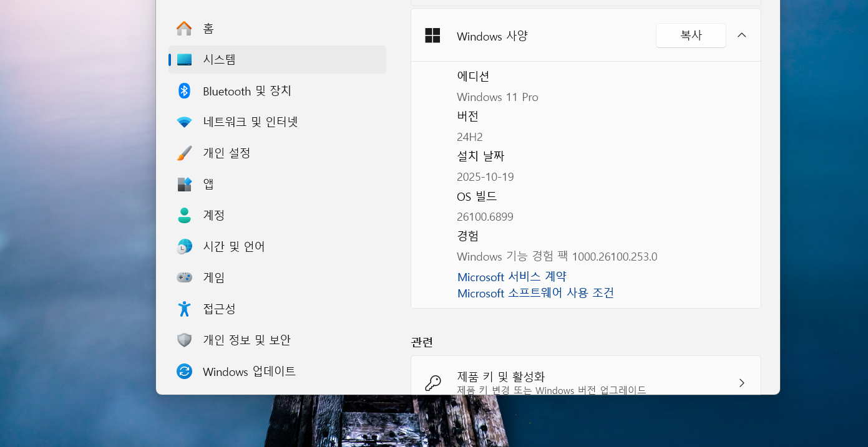This screenshot has width=868, height=447.
Task: Open the Microsoft 소프트웨어 사용 조건 link
Action: point(535,293)
